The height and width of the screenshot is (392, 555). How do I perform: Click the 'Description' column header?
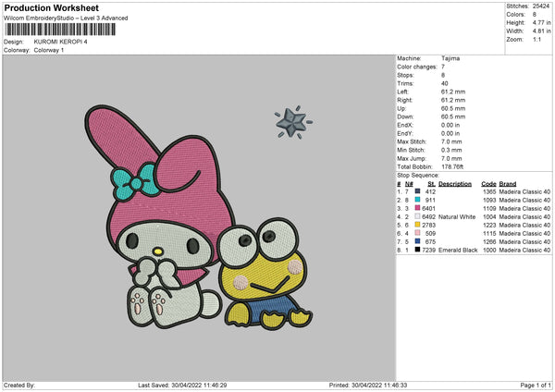pyautogui.click(x=455, y=184)
